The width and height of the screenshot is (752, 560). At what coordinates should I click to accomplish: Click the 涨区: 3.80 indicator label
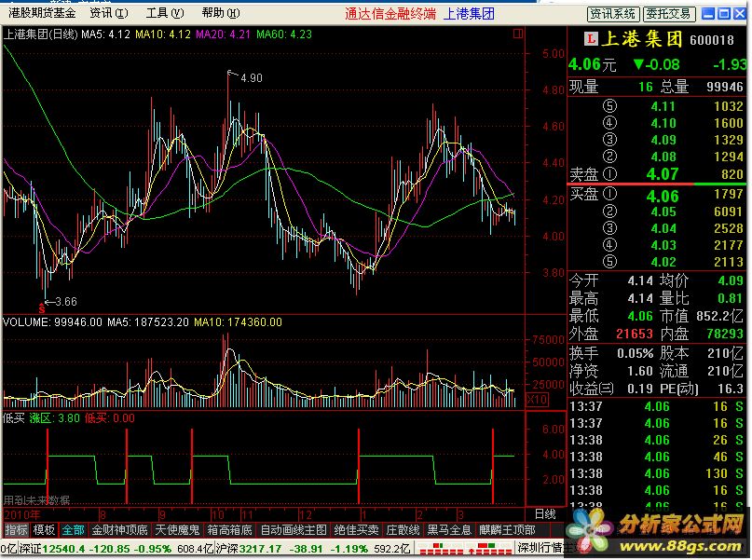coord(55,418)
